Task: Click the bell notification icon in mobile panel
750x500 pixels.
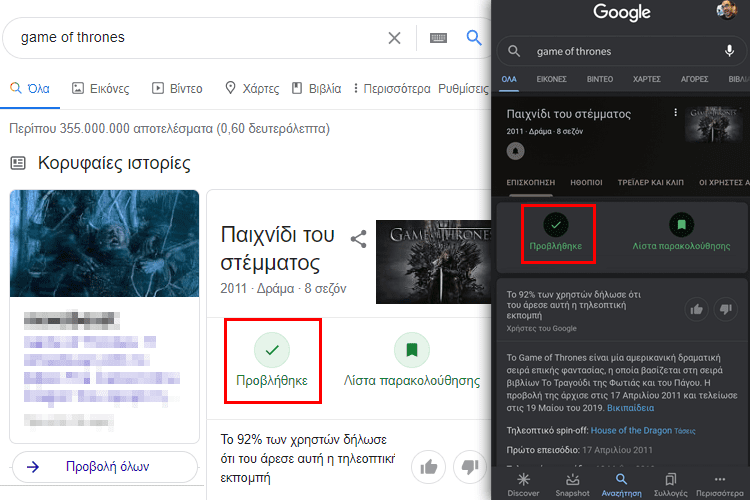Action: coord(516,151)
